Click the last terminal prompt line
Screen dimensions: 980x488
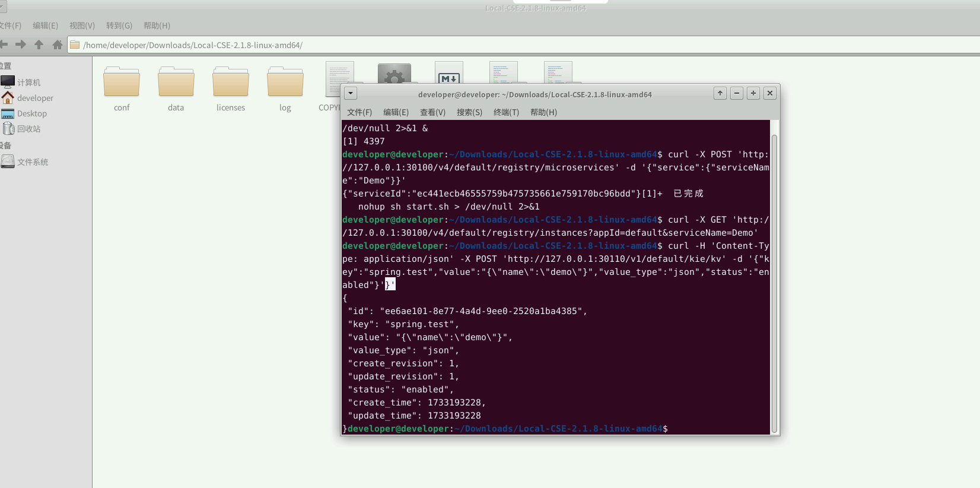pyautogui.click(x=505, y=429)
